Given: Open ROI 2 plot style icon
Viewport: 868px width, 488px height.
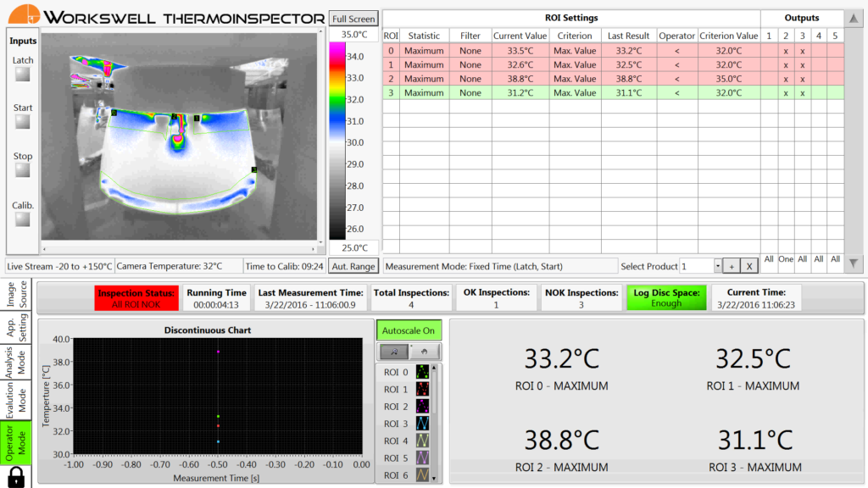Looking at the screenshot, I should click(422, 407).
